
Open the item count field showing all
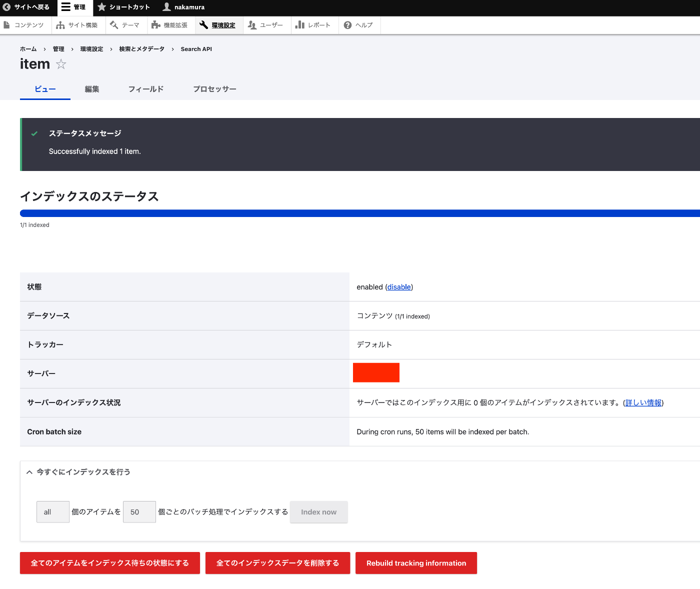52,511
